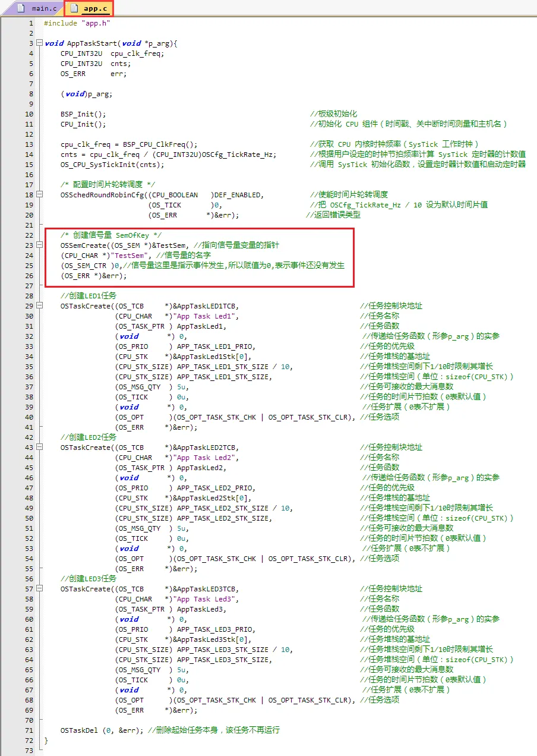Click line number 71 in the gutter
The width and height of the screenshot is (537, 756).
[29, 730]
